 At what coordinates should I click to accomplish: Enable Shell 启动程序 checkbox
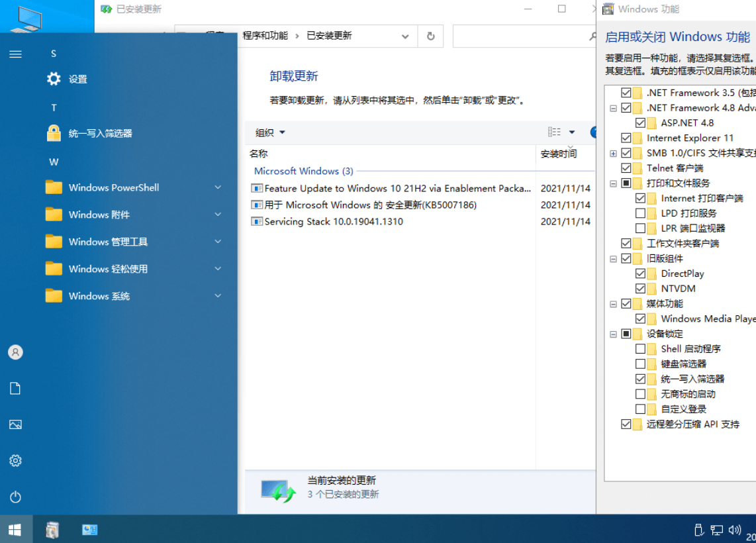click(x=640, y=349)
